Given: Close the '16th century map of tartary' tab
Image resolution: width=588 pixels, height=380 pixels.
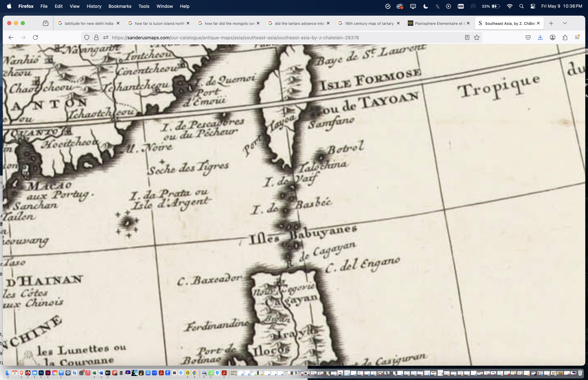Looking at the screenshot, I should 398,23.
